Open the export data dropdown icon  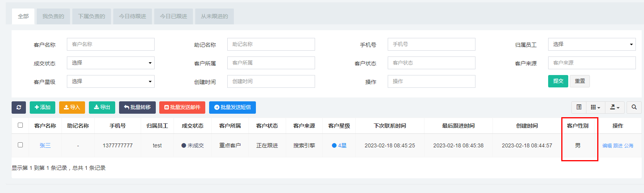point(615,107)
